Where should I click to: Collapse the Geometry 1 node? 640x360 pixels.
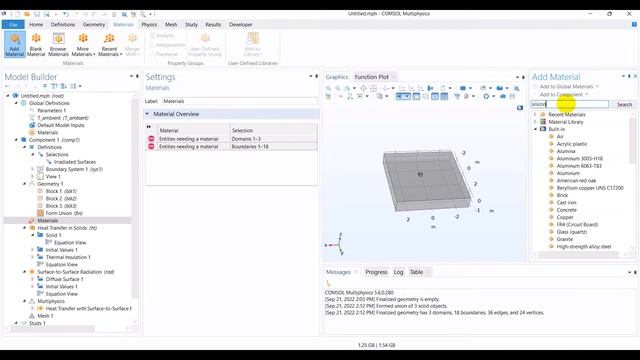[24, 184]
